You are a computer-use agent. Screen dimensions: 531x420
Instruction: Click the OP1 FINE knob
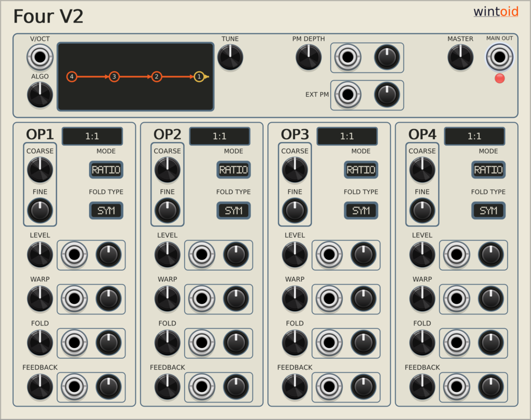click(40, 211)
